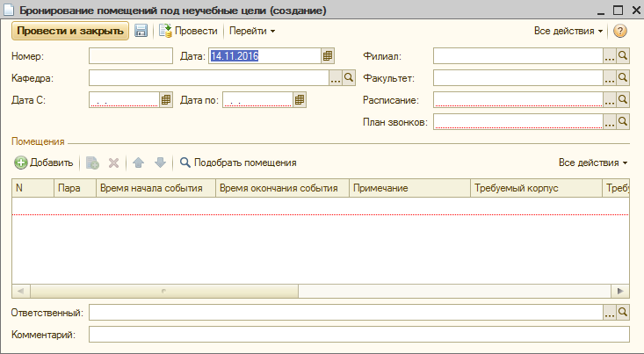Click the green Добавить plus icon
The width and height of the screenshot is (644, 354).
tap(20, 163)
